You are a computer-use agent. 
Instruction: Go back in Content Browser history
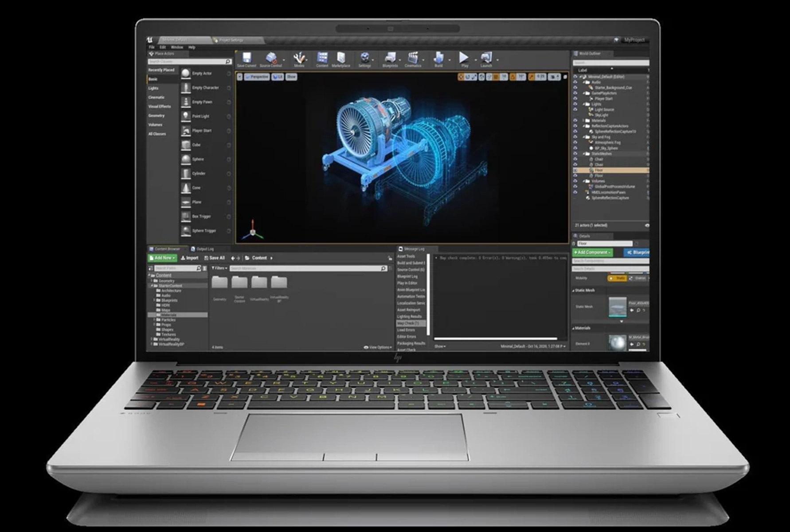233,258
